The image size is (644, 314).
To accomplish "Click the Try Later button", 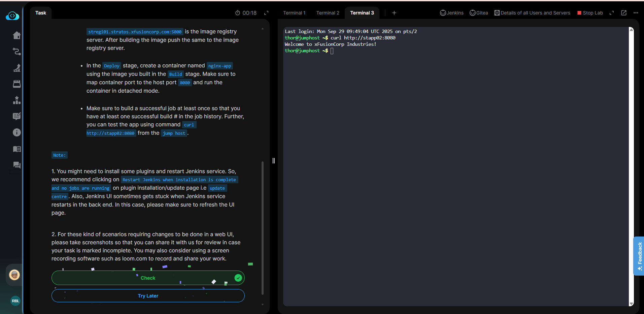I will pyautogui.click(x=148, y=296).
